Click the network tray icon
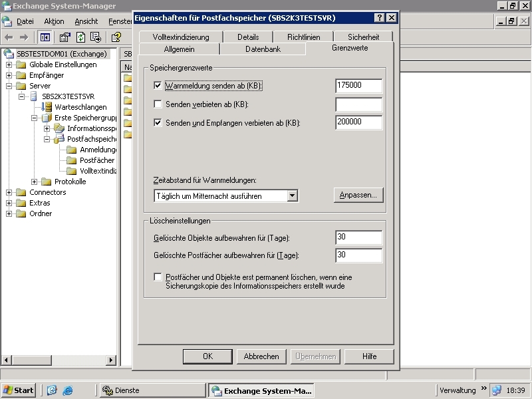532x399 pixels. (496, 390)
